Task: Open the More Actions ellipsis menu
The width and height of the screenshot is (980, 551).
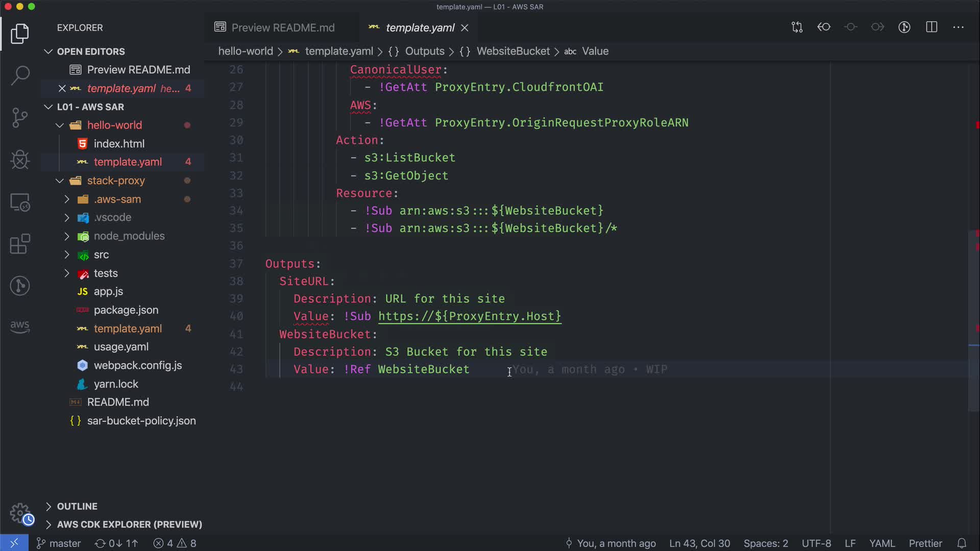Action: (x=958, y=28)
